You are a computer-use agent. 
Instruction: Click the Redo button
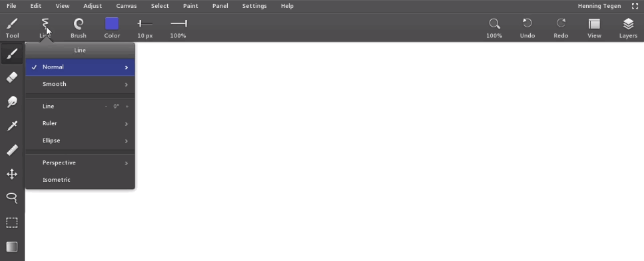click(561, 28)
